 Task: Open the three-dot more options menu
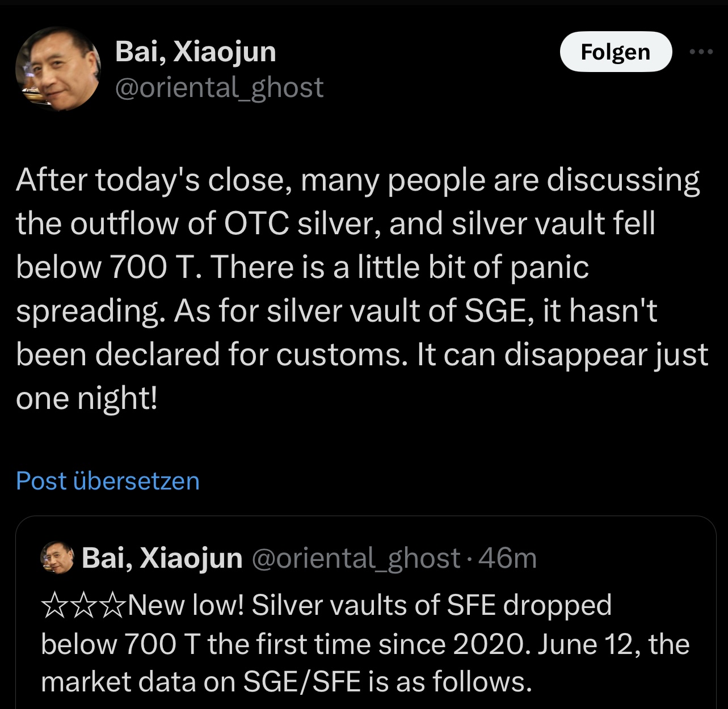pyautogui.click(x=701, y=52)
